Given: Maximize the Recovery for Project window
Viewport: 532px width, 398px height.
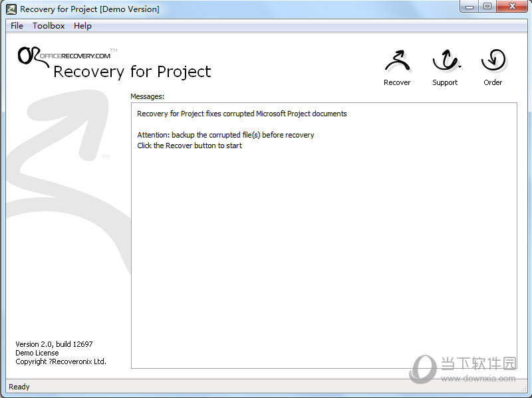Looking at the screenshot, I should (487, 7).
